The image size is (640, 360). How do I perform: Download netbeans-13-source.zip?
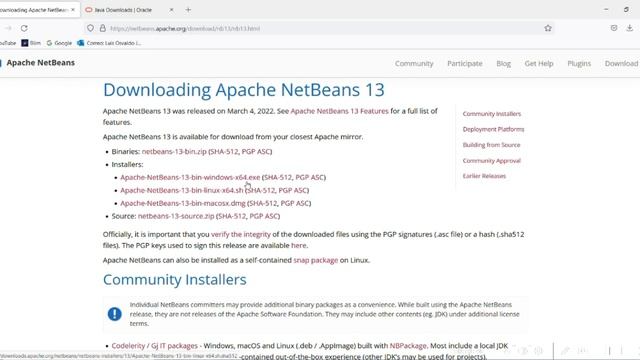point(176,216)
